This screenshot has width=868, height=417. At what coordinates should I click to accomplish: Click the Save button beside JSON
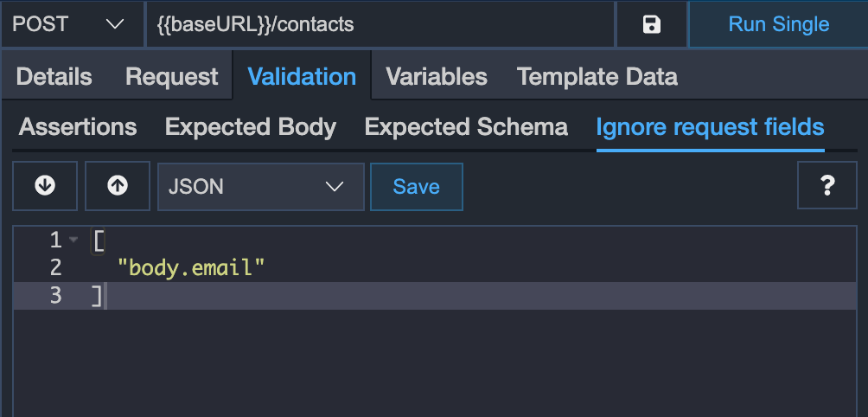pyautogui.click(x=417, y=187)
